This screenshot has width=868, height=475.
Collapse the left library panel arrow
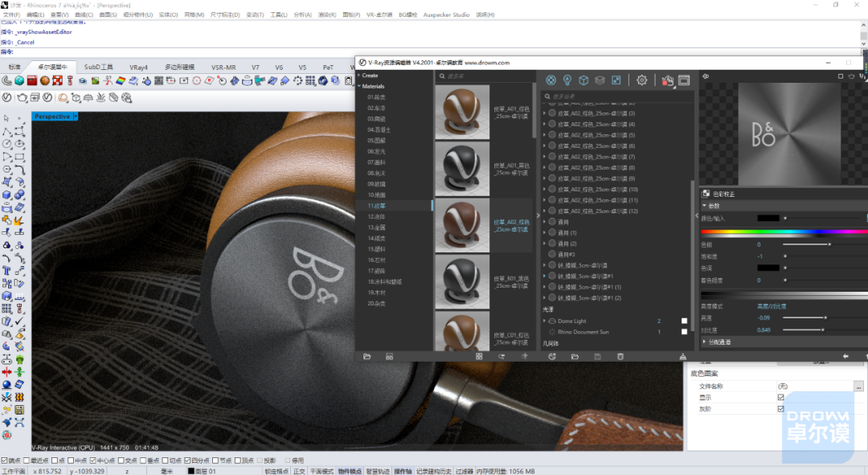(x=538, y=215)
